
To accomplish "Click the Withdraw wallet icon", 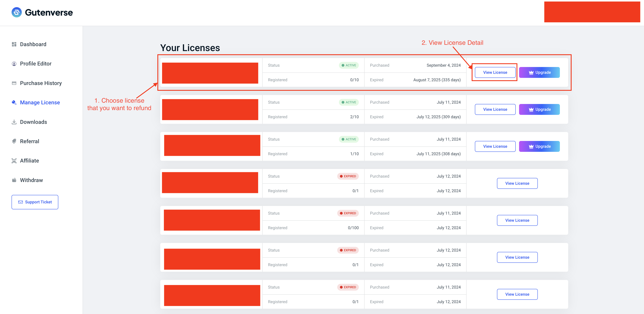I will tap(14, 180).
